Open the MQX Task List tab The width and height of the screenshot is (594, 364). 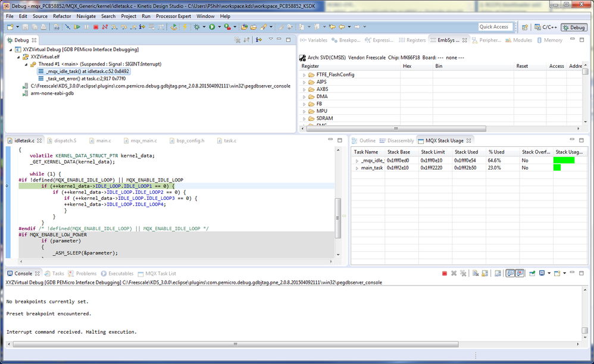[x=157, y=274]
